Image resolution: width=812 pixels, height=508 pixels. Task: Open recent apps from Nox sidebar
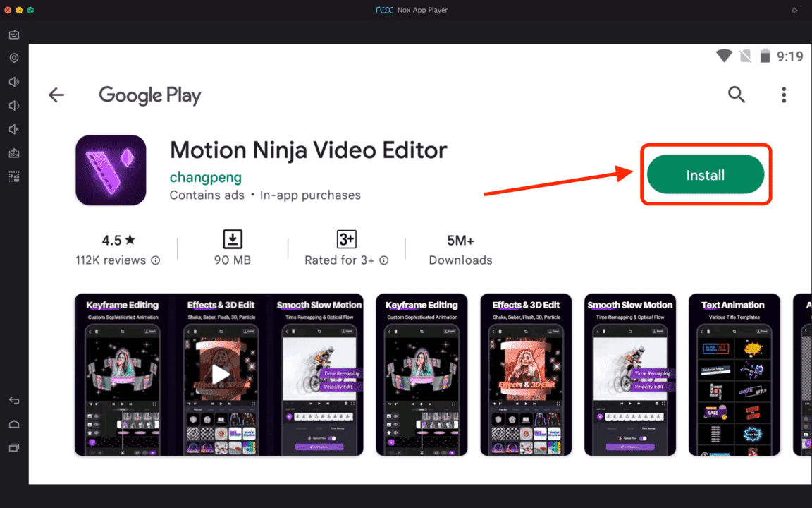coord(14,447)
